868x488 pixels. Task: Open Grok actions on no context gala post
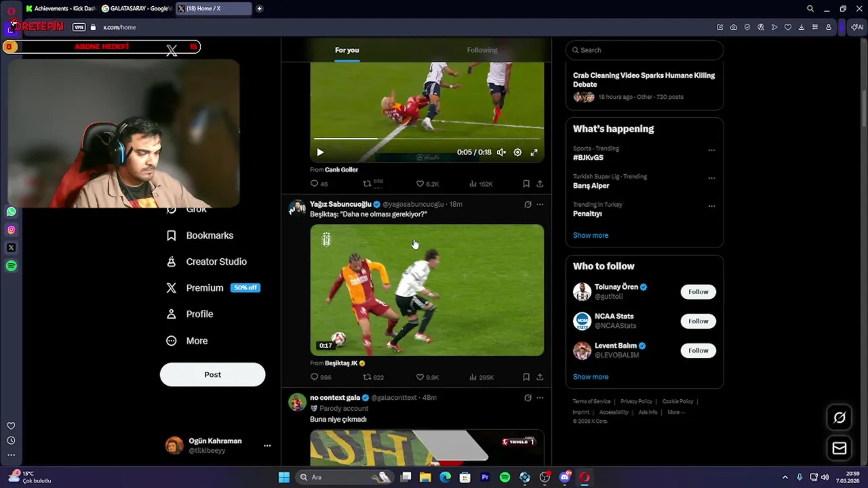coord(528,398)
